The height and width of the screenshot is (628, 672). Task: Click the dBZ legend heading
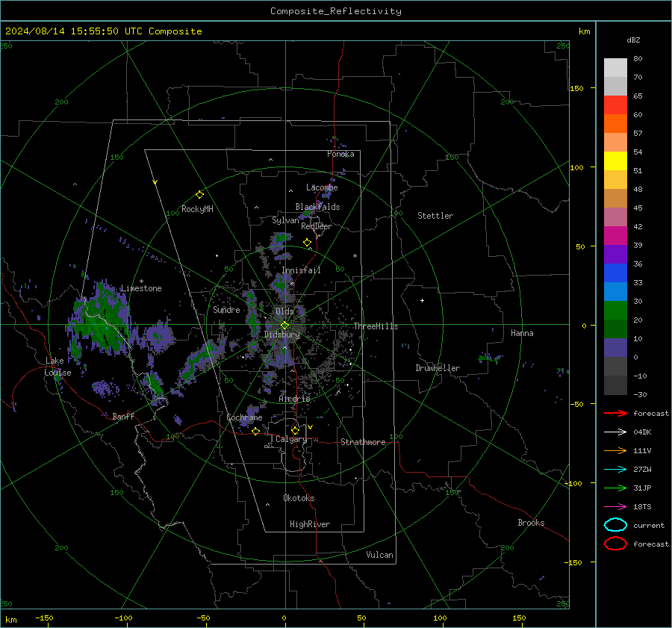(x=633, y=40)
